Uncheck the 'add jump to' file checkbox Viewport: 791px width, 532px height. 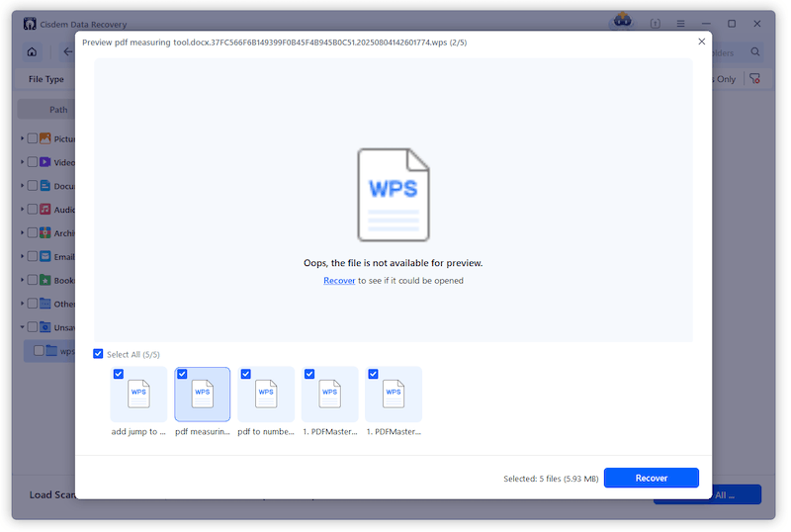coord(119,374)
